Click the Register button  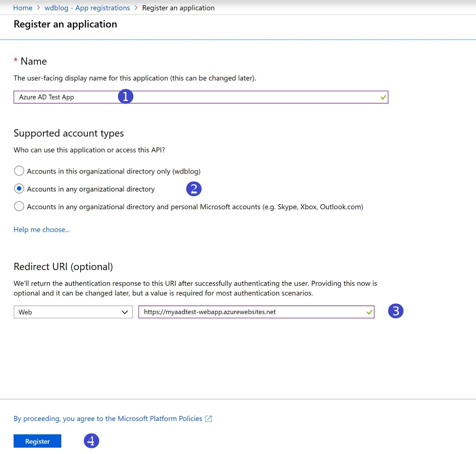37,441
